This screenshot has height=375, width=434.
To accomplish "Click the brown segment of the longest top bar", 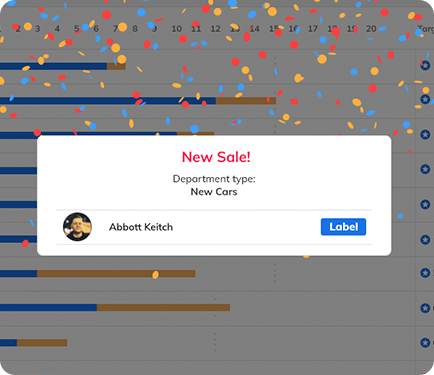I will pyautogui.click(x=246, y=100).
